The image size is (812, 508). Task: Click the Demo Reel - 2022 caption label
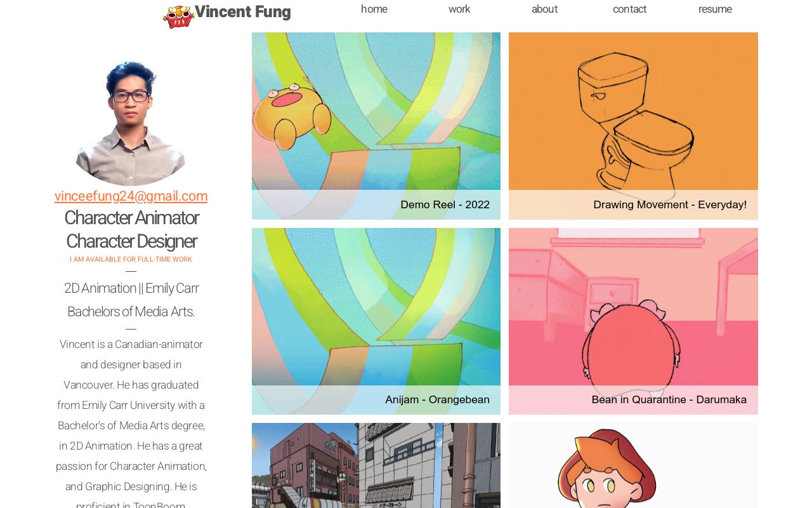pos(445,204)
